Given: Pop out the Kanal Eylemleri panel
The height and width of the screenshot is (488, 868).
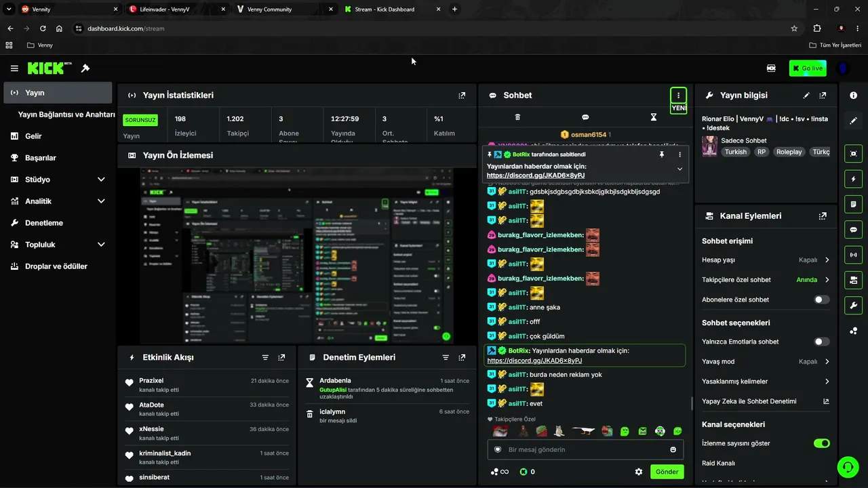Looking at the screenshot, I should click(x=823, y=216).
